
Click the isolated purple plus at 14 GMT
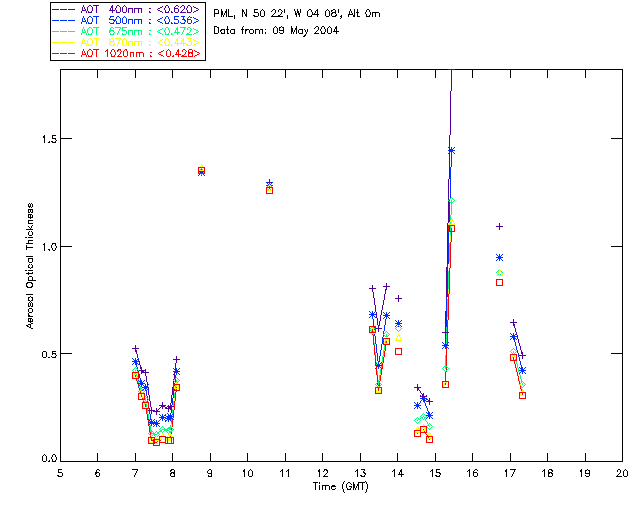pos(398,299)
